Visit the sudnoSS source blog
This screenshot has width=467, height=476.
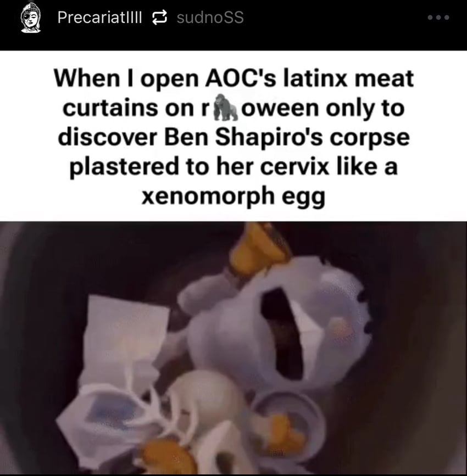tap(210, 18)
